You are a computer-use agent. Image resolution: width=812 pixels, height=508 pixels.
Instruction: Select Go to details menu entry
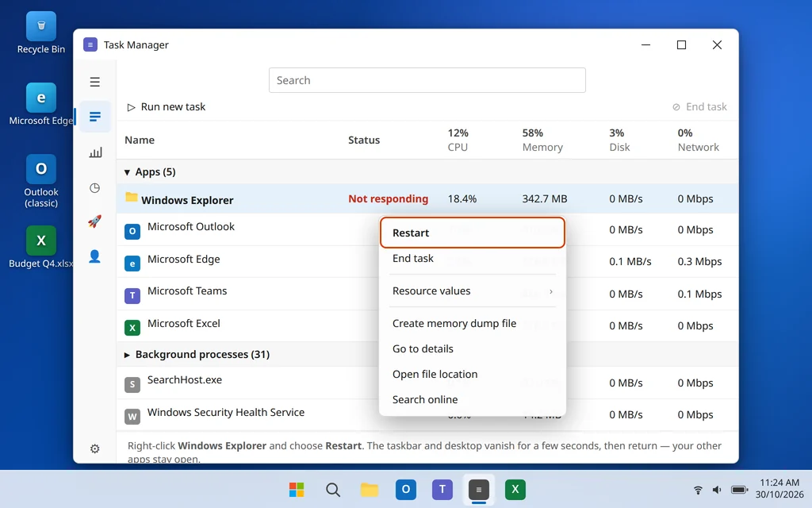[x=473, y=349]
